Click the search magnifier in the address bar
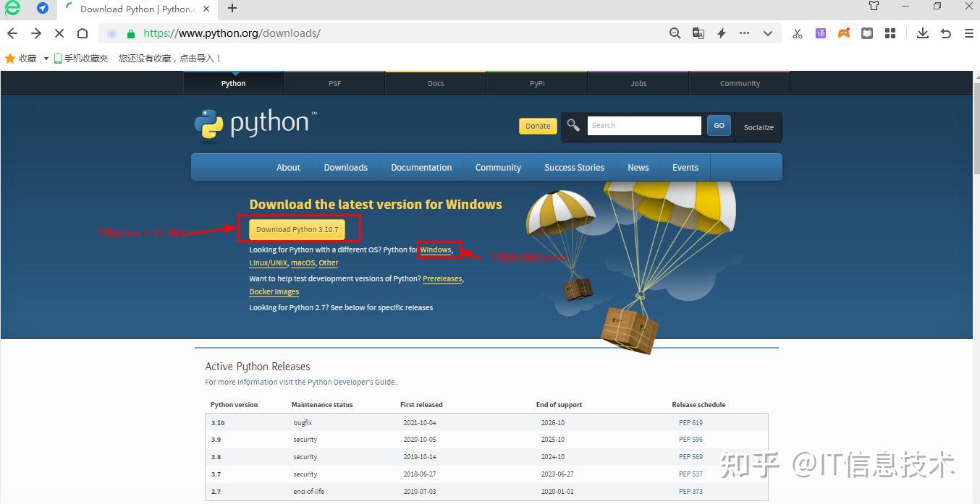This screenshot has width=980, height=504. click(675, 33)
